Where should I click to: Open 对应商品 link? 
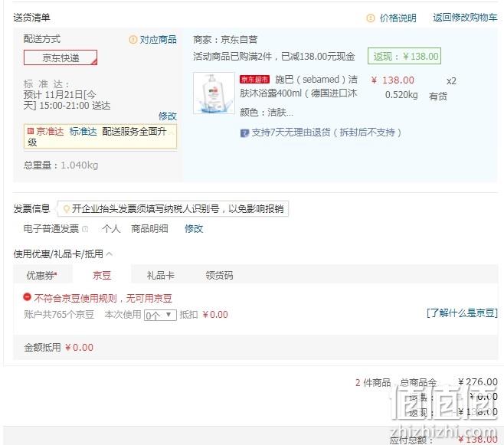pos(158,40)
